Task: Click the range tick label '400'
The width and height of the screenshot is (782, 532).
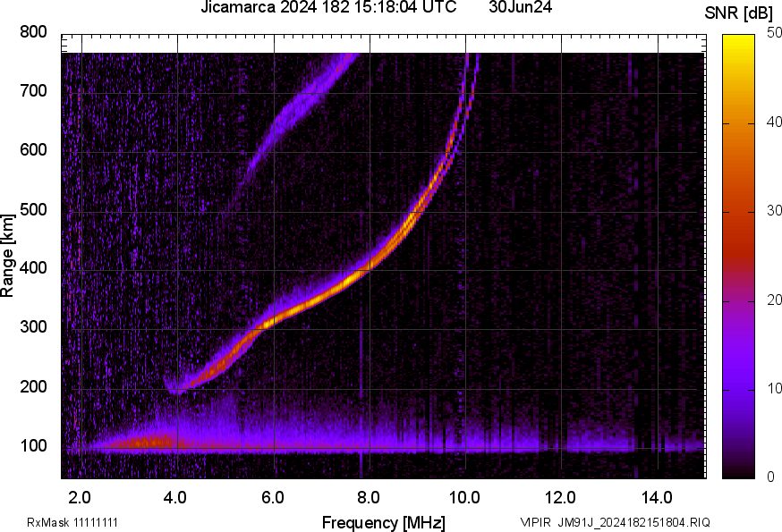Action: [x=33, y=268]
